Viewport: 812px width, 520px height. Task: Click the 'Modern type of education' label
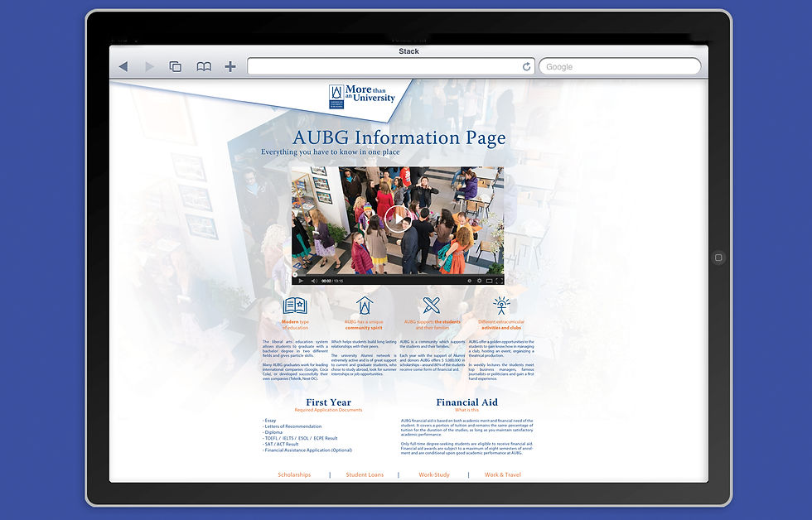tap(295, 325)
